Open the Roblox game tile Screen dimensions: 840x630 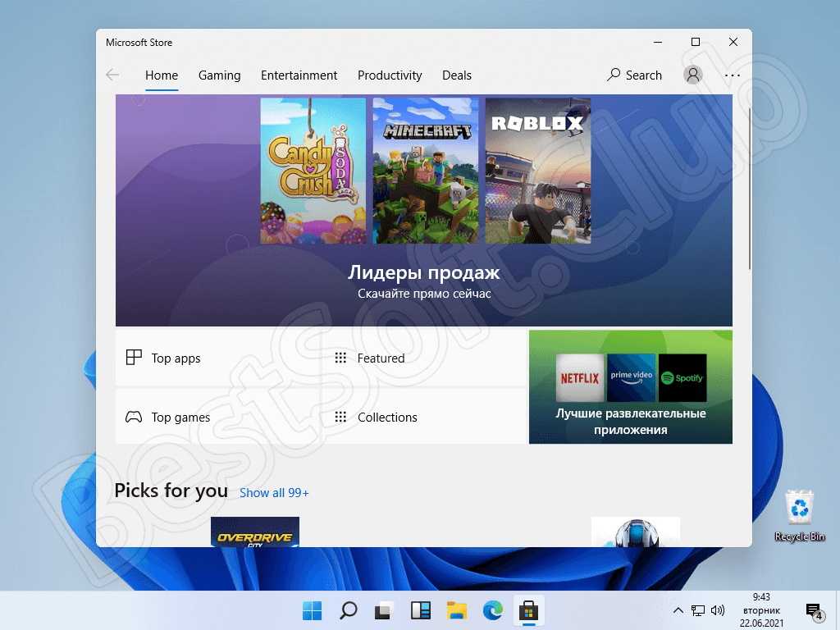[x=538, y=171]
